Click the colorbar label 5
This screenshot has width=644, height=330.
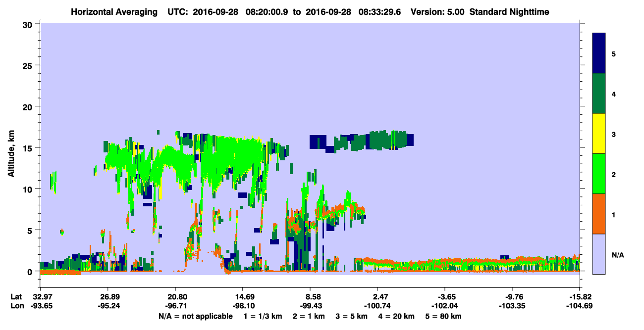(614, 53)
